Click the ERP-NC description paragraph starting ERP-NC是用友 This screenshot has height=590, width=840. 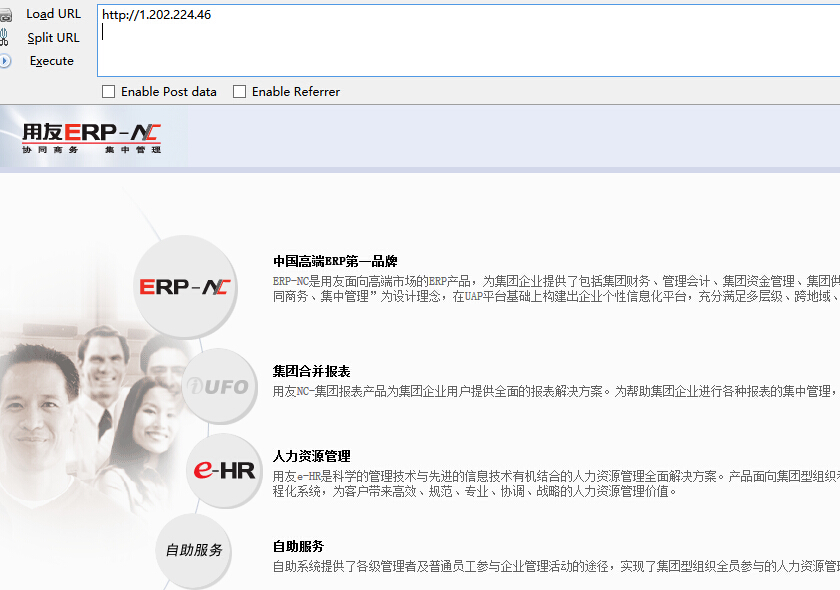(x=556, y=289)
